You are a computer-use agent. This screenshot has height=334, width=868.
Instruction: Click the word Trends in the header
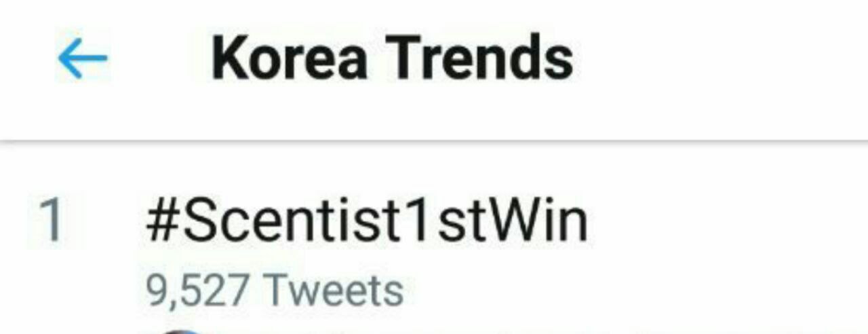[x=480, y=58]
